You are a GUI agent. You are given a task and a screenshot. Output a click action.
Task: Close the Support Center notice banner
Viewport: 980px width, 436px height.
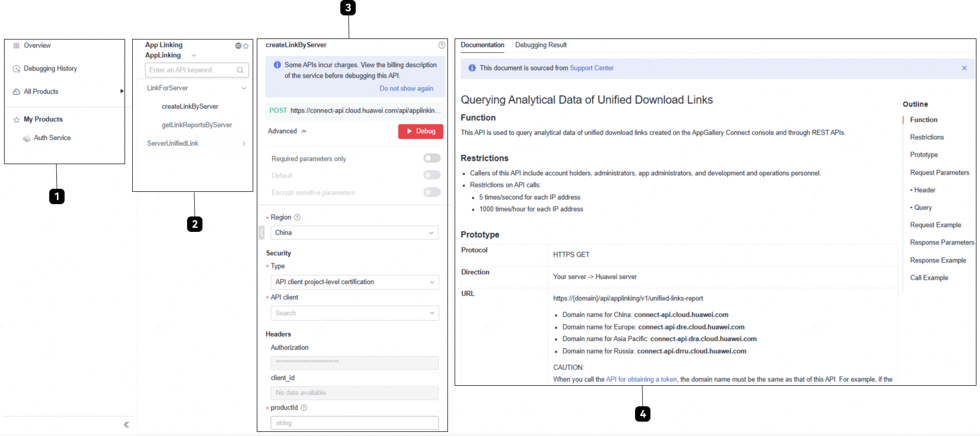[x=964, y=68]
